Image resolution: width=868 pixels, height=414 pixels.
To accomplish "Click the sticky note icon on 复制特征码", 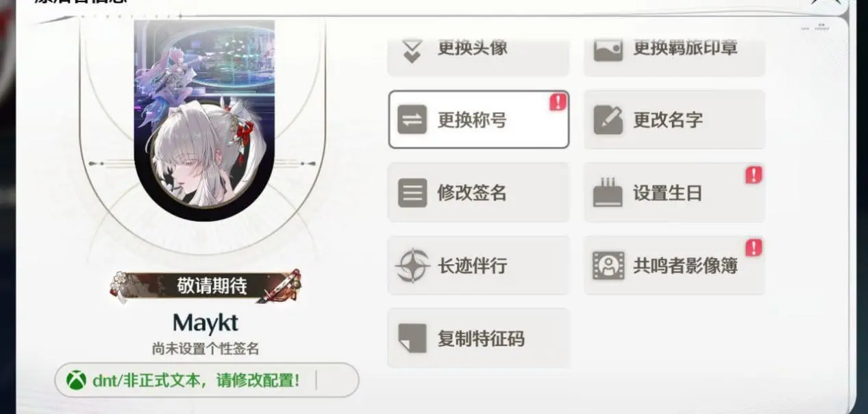I will click(412, 338).
